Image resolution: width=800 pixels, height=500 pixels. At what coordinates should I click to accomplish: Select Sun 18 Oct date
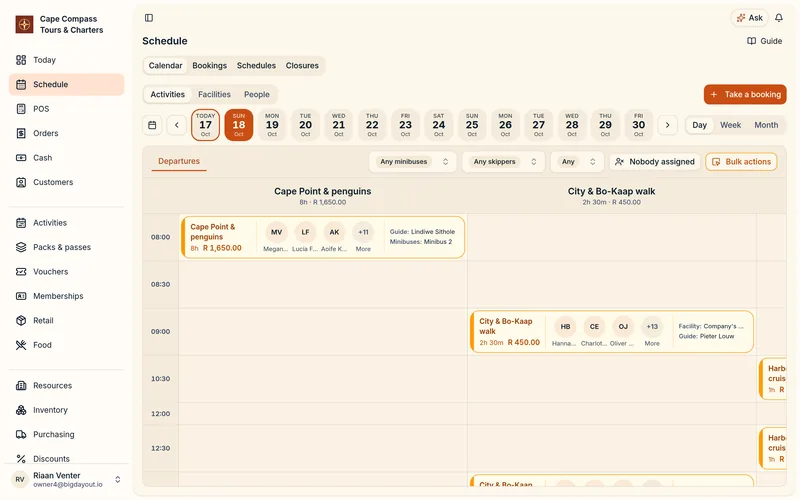tap(239, 125)
